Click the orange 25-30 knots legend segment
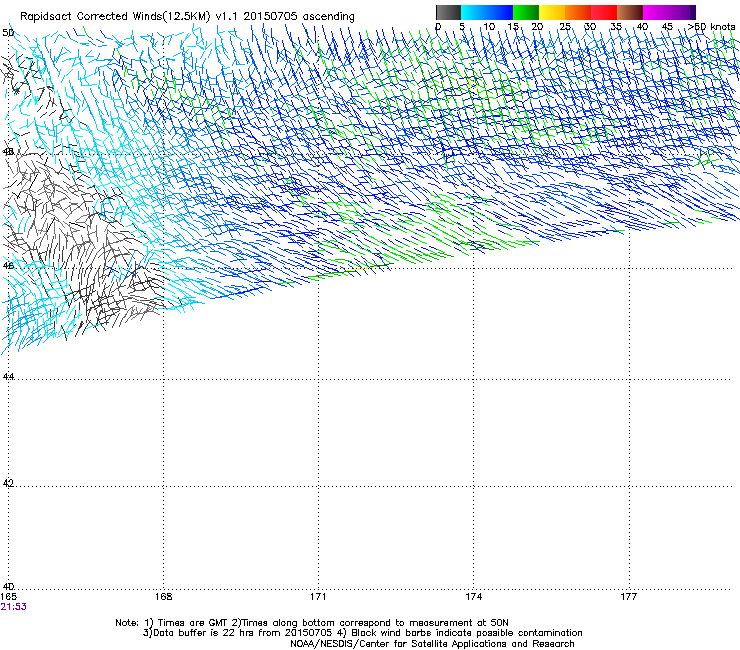The image size is (740, 650). [x=578, y=12]
